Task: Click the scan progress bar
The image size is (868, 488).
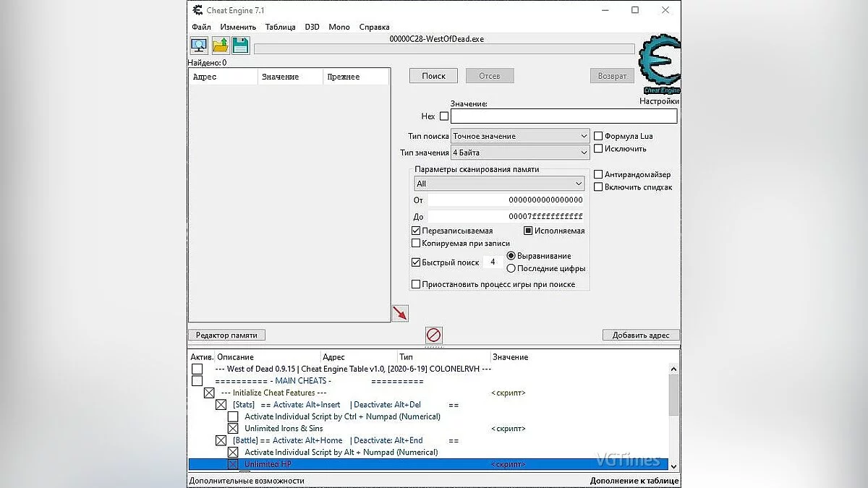Action: pyautogui.click(x=444, y=49)
